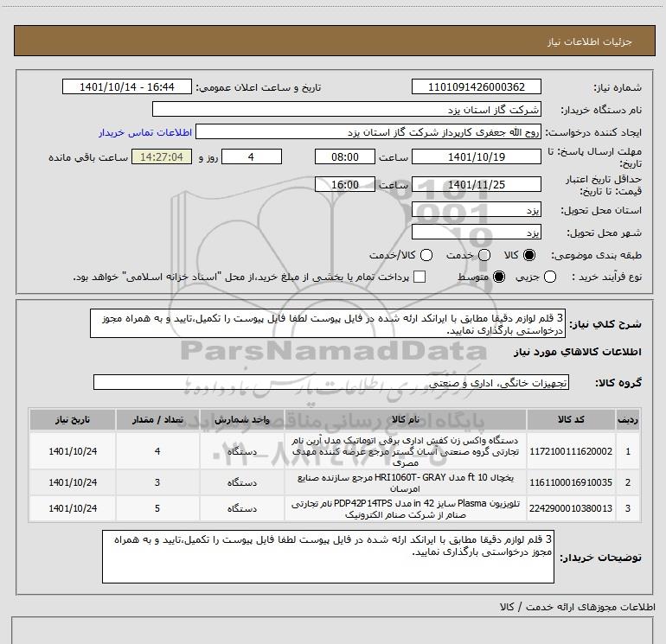Click the announcement date field 1401/10/14 - 16:44

pos(127,87)
